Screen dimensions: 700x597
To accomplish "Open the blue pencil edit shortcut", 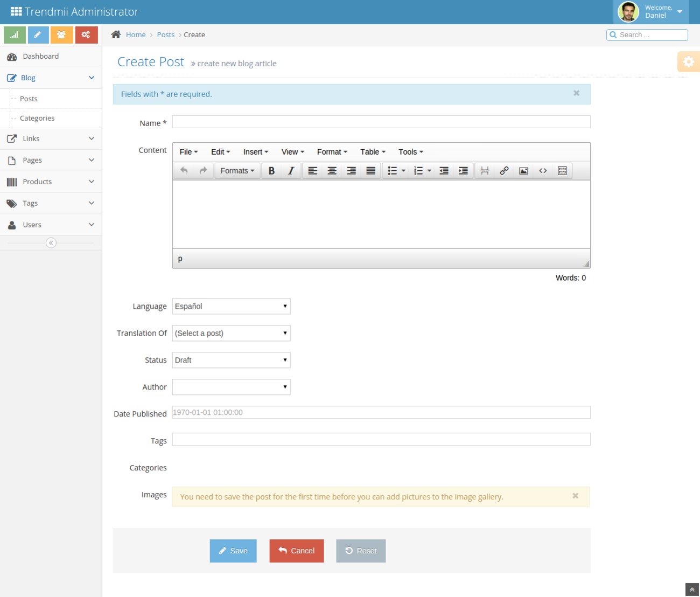I will [x=38, y=34].
